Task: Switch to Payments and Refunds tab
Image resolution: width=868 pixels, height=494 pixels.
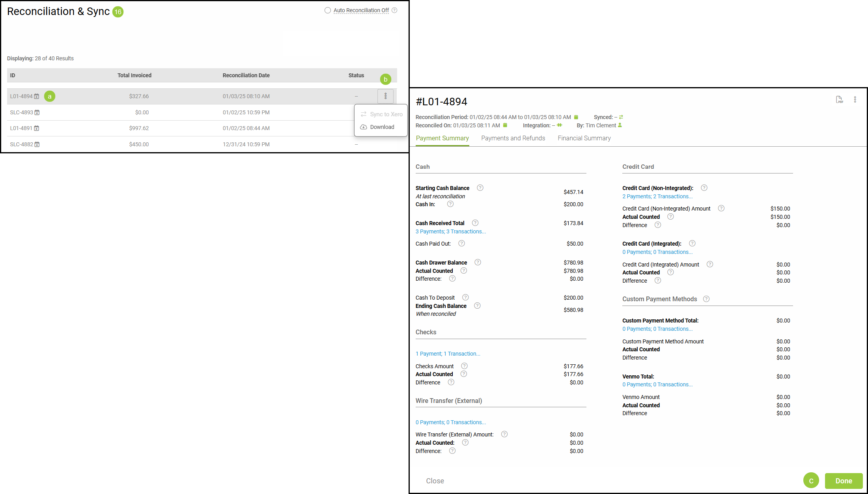Action: 513,138
